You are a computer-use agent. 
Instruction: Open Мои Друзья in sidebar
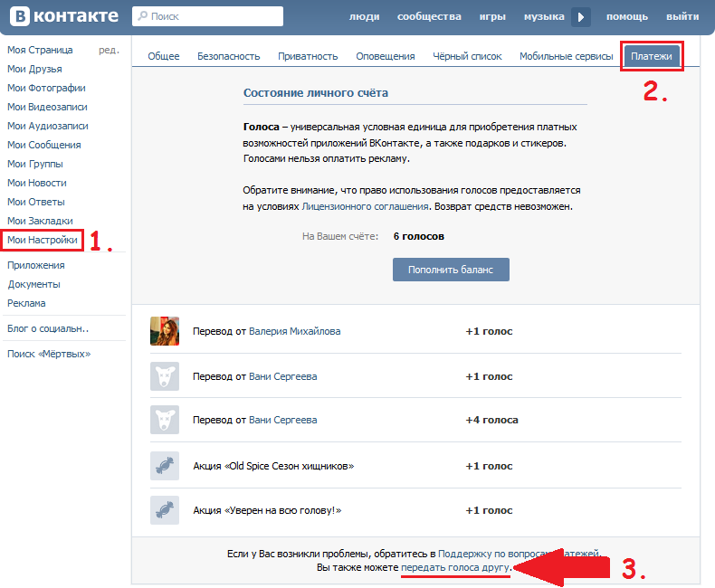34,69
